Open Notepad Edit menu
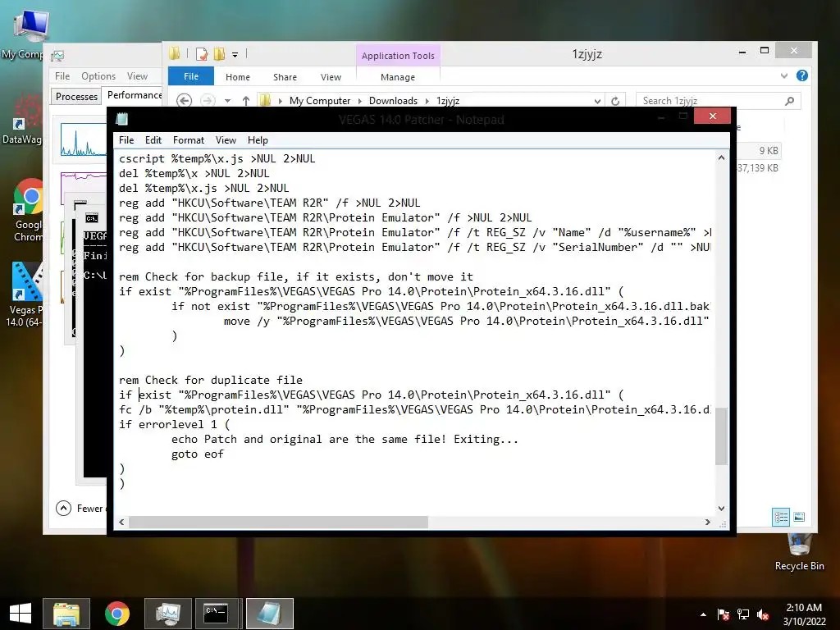The image size is (840, 630). click(153, 140)
